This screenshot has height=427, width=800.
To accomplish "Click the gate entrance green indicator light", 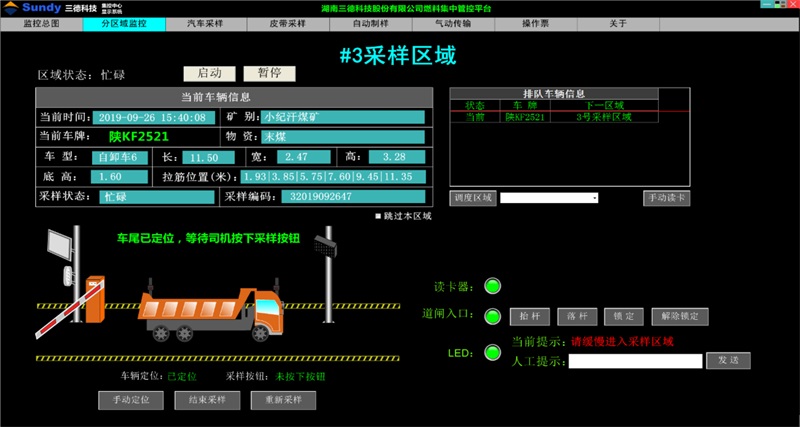I will pyautogui.click(x=492, y=317).
